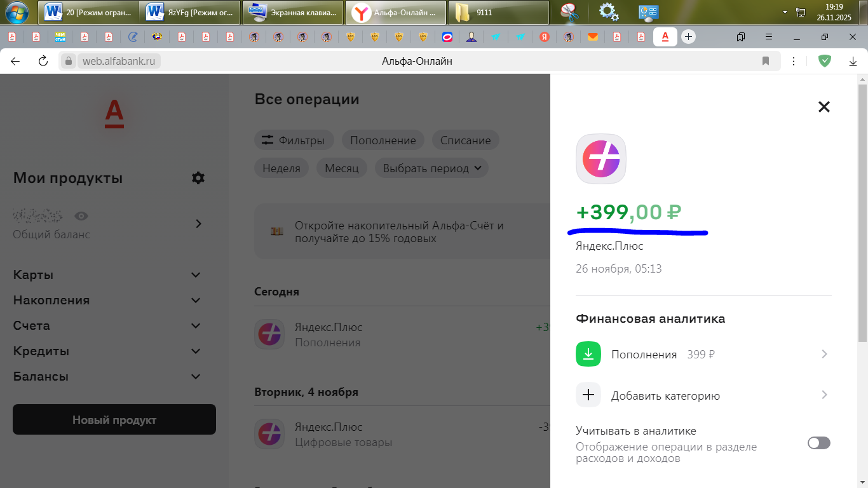Image resolution: width=868 pixels, height=488 pixels.
Task: Expand the Кредиты section
Action: click(x=196, y=351)
